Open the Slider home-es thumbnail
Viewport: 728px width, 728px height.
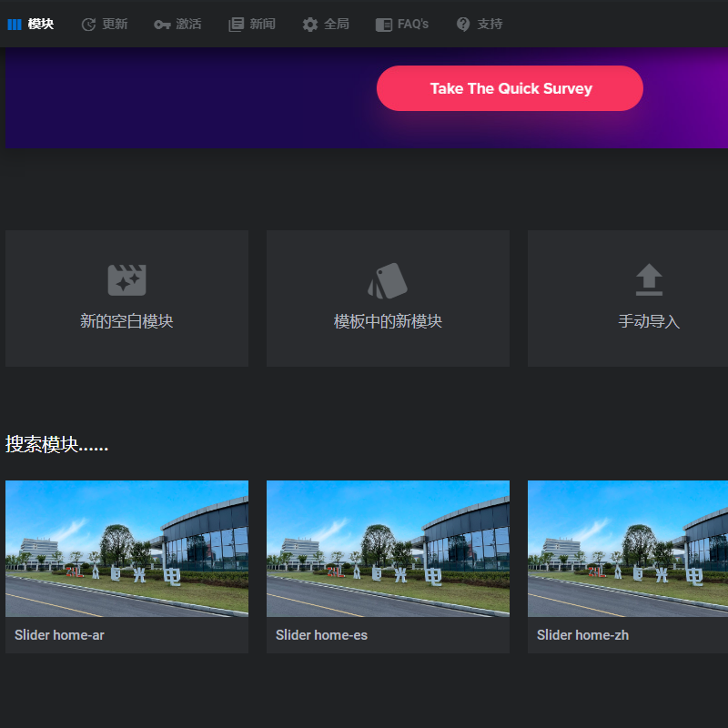click(x=388, y=549)
